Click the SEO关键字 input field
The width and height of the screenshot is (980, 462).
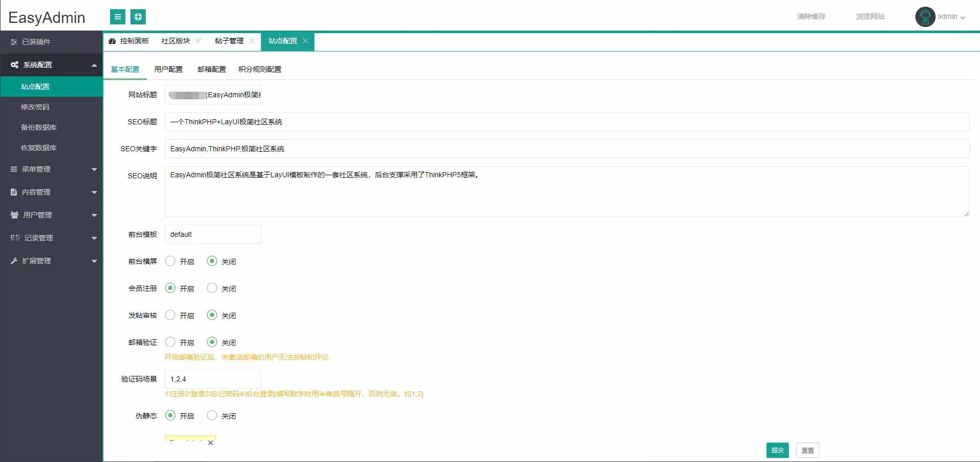coord(408,149)
